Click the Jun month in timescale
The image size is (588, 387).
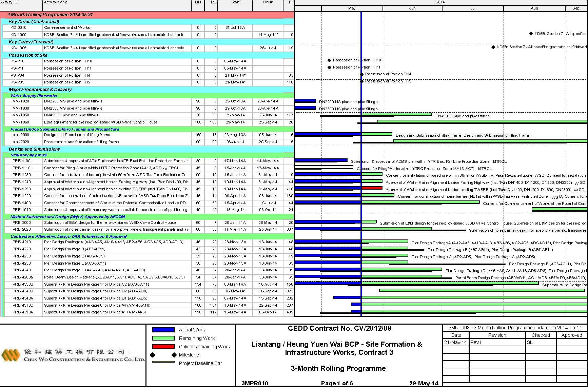click(x=412, y=8)
